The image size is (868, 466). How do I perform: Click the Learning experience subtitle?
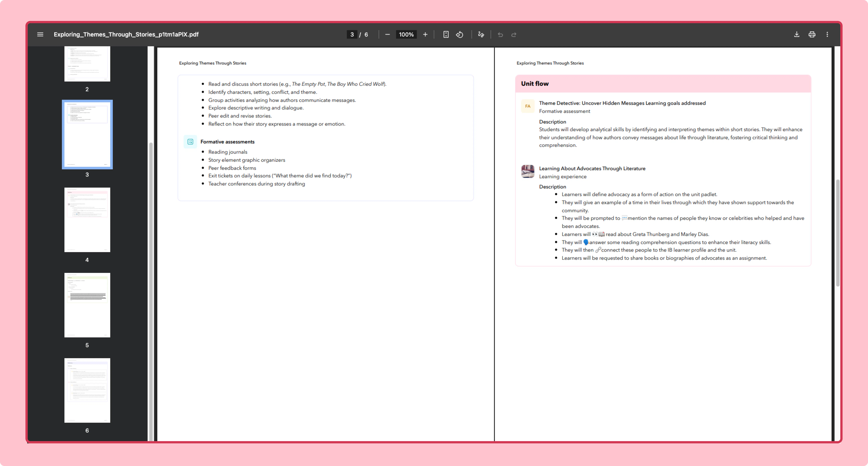point(563,177)
